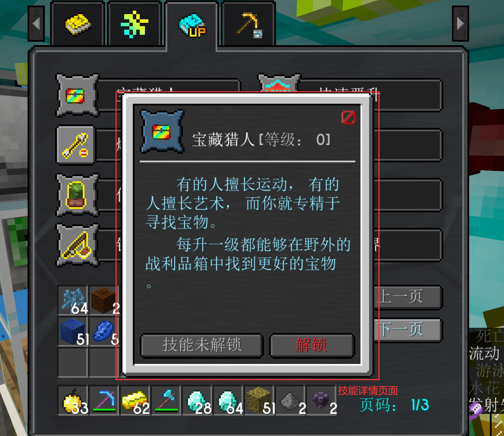Switch to the green sparkle tab
Screen dimensions: 504x436
pos(135,24)
